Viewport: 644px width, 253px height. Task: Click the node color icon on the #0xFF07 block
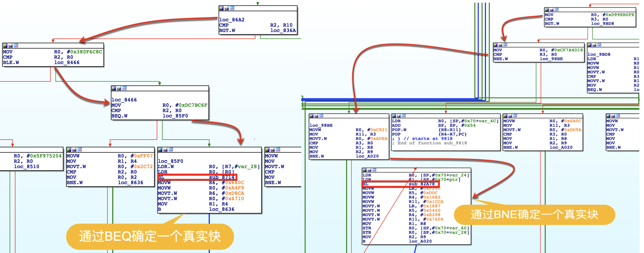pos(69,150)
